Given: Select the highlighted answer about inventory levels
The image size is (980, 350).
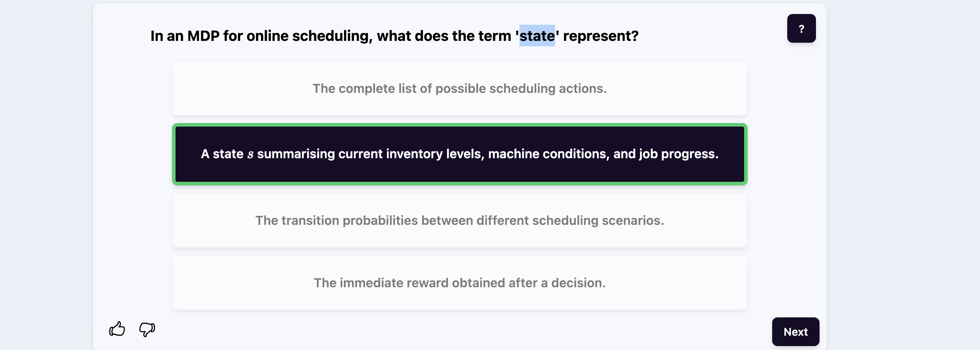Looking at the screenshot, I should click(459, 154).
